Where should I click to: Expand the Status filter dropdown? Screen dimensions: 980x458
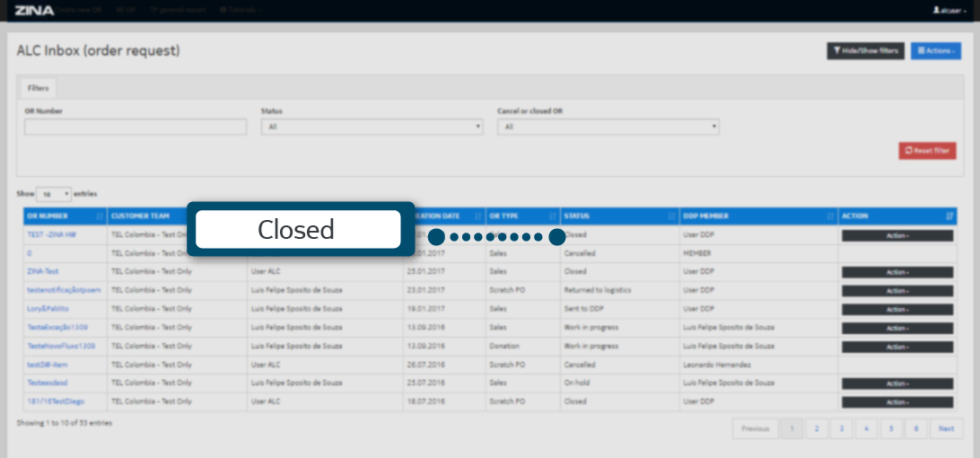372,128
